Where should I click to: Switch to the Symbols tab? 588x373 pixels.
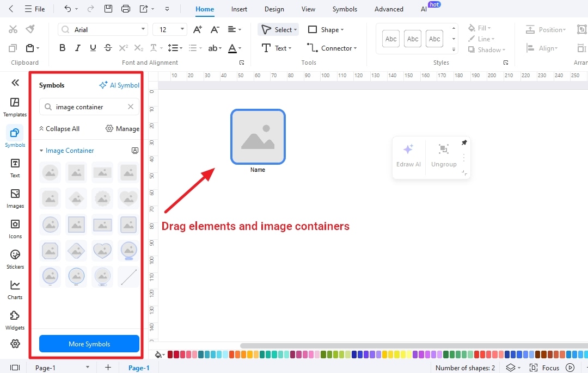point(345,9)
